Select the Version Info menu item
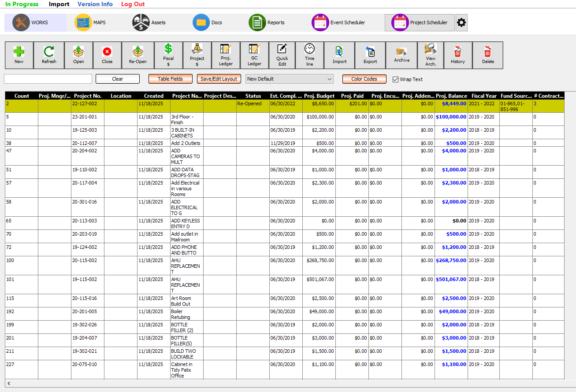The height and width of the screenshot is (392, 576). pyautogui.click(x=95, y=4)
